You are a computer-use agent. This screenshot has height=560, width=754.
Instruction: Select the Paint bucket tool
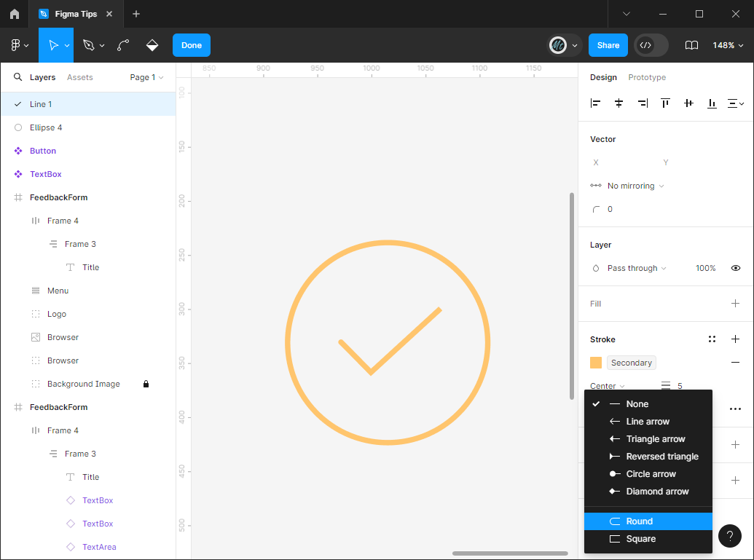[x=152, y=45]
